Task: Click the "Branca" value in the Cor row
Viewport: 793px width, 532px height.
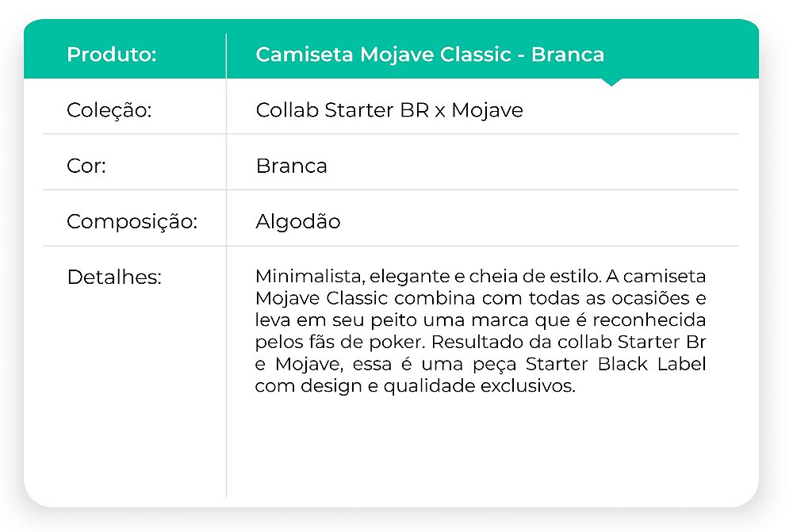Action: click(291, 166)
